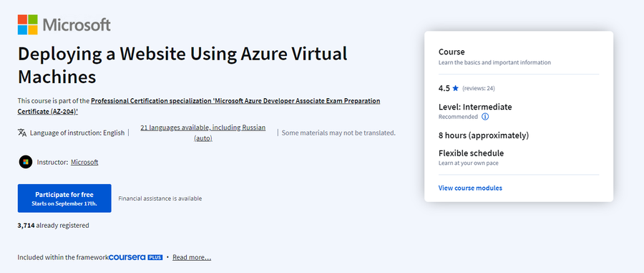Click the translation language icon

tap(22, 133)
